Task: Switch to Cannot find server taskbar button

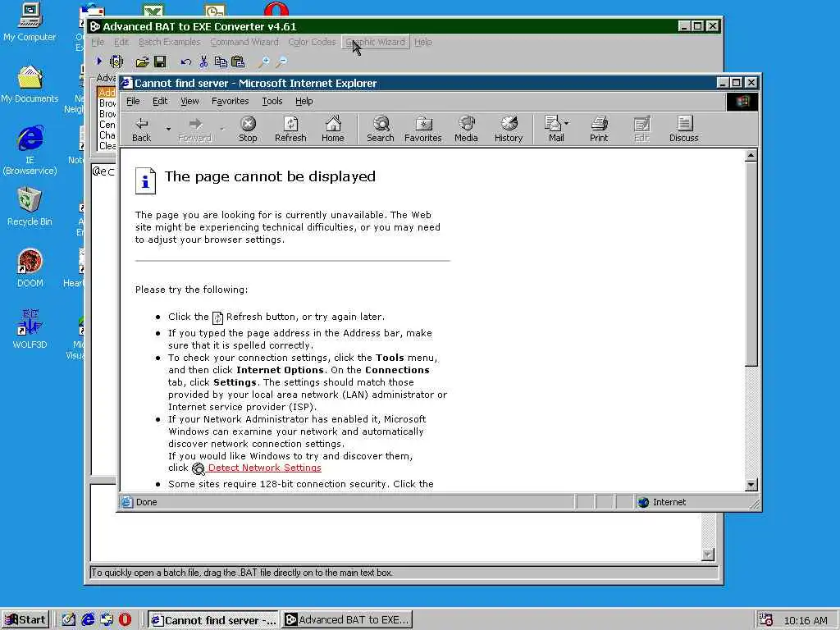Action: point(213,620)
